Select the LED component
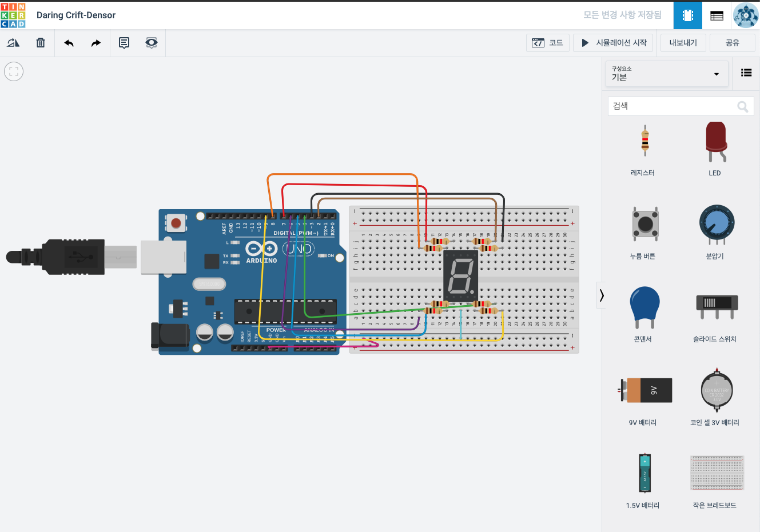This screenshot has width=760, height=532. click(715, 150)
